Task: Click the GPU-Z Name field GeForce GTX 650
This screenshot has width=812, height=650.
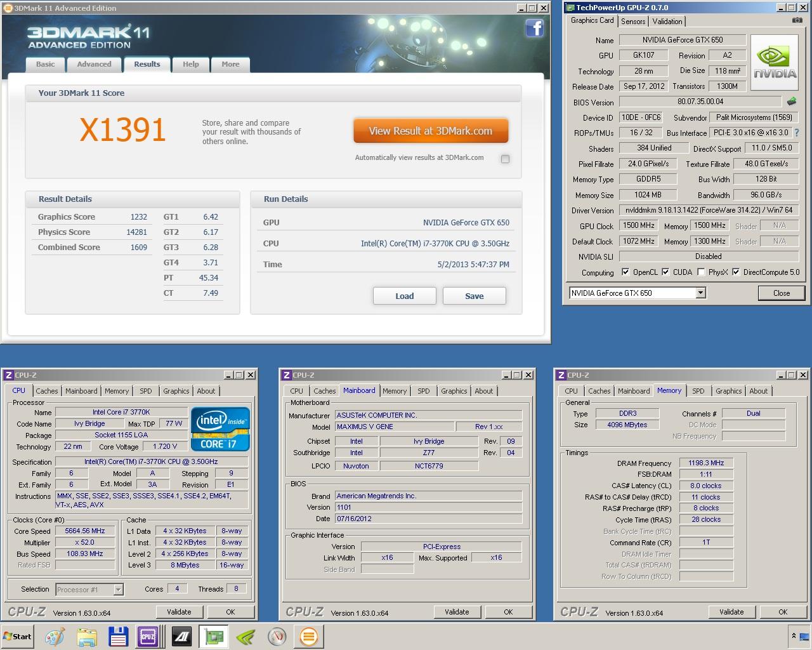Action: coord(683,39)
